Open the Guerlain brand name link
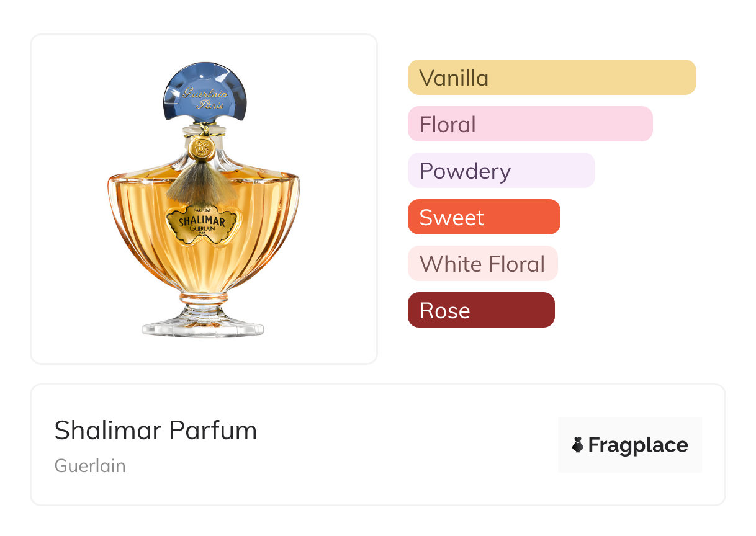Viewport: 756px width, 536px height. (90, 466)
